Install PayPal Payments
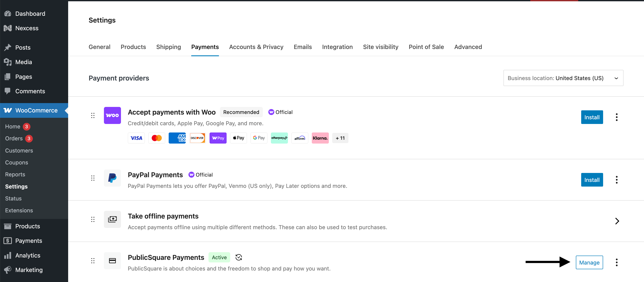The height and width of the screenshot is (282, 644). pos(592,180)
